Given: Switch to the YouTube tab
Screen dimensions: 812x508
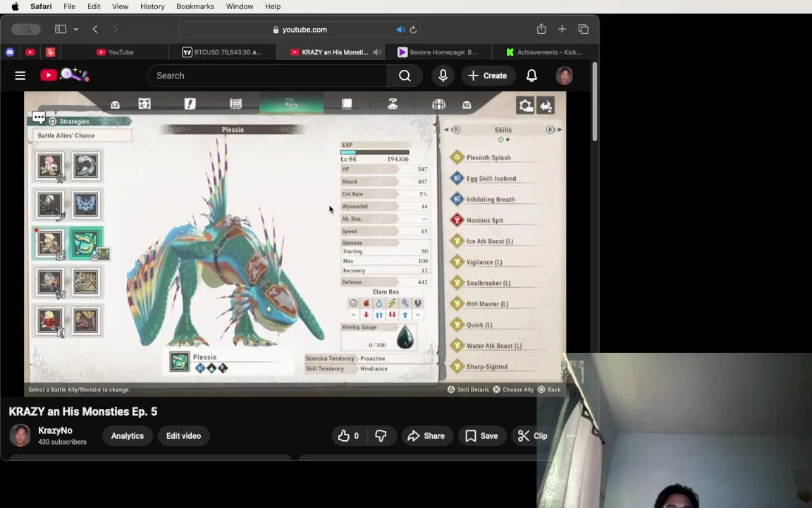Looking at the screenshot, I should click(115, 52).
